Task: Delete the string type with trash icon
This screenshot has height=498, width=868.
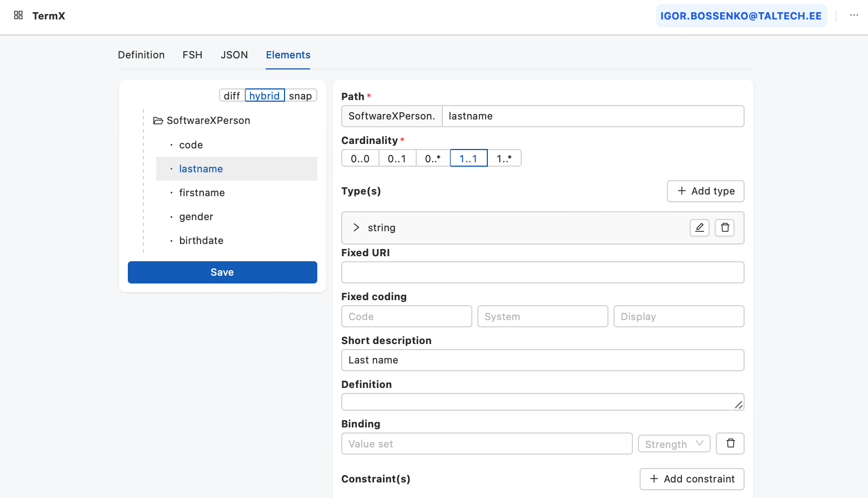Action: tap(725, 228)
